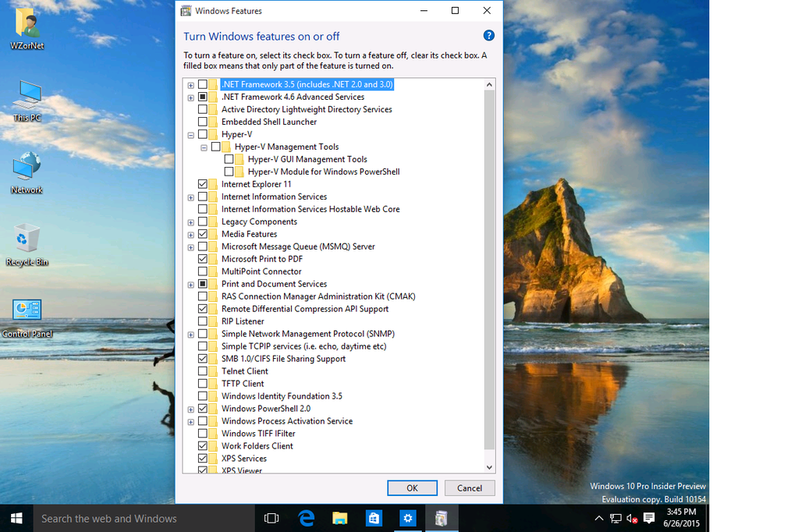Expand the Legacy Components node
This screenshot has width=798, height=532.
pos(191,222)
